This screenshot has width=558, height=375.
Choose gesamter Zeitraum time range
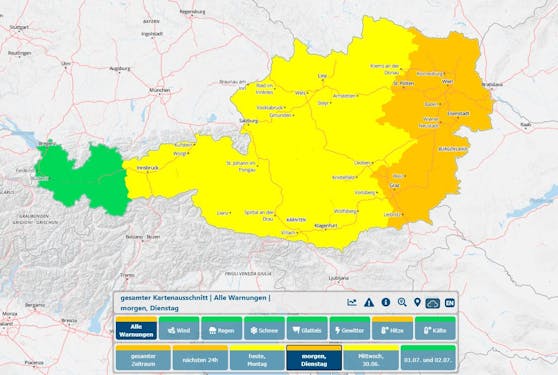point(143,358)
